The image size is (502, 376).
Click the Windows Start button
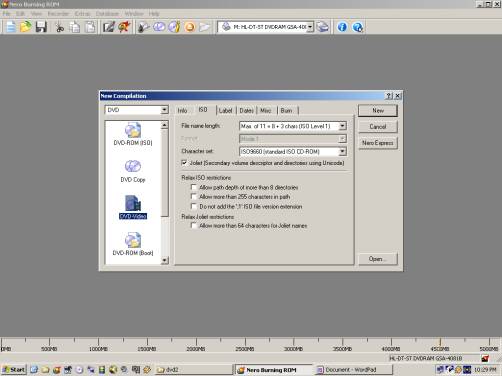(14, 370)
